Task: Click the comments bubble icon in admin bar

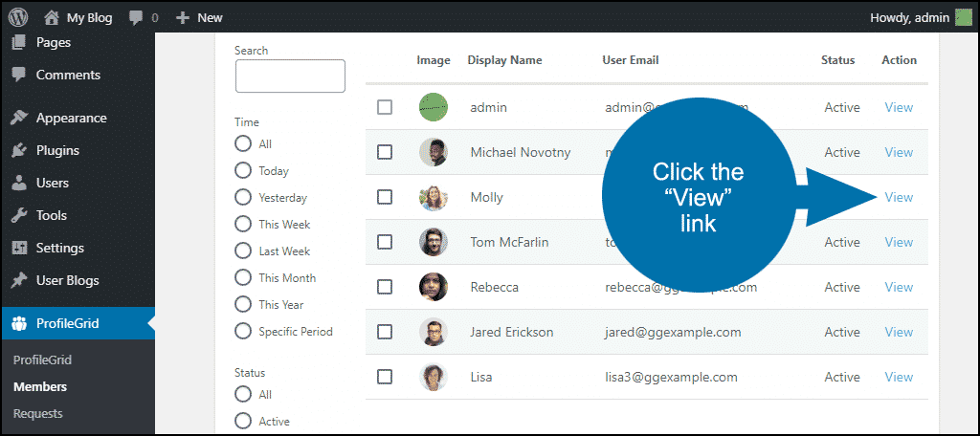Action: 136,18
